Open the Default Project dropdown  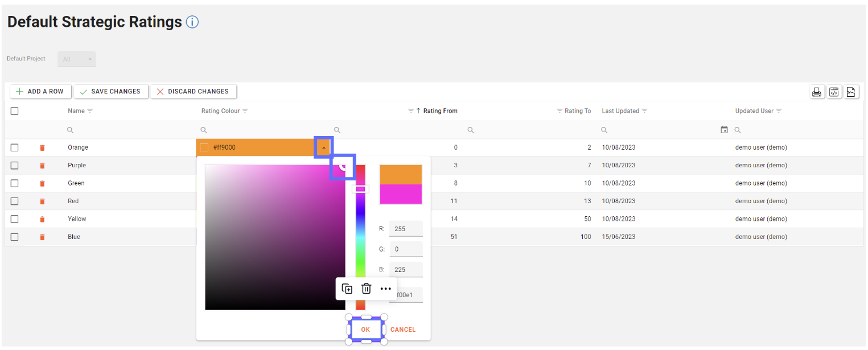[x=77, y=59]
